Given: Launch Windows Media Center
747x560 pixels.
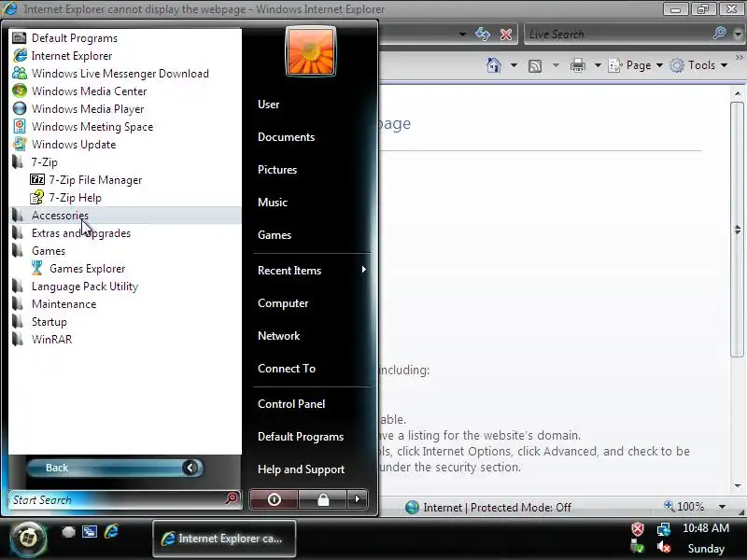Looking at the screenshot, I should click(125, 91).
